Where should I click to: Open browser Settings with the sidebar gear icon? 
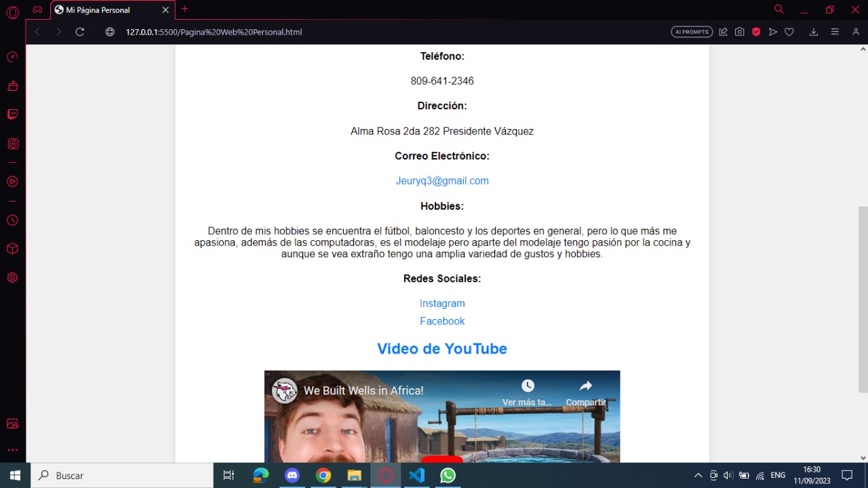pos(12,277)
